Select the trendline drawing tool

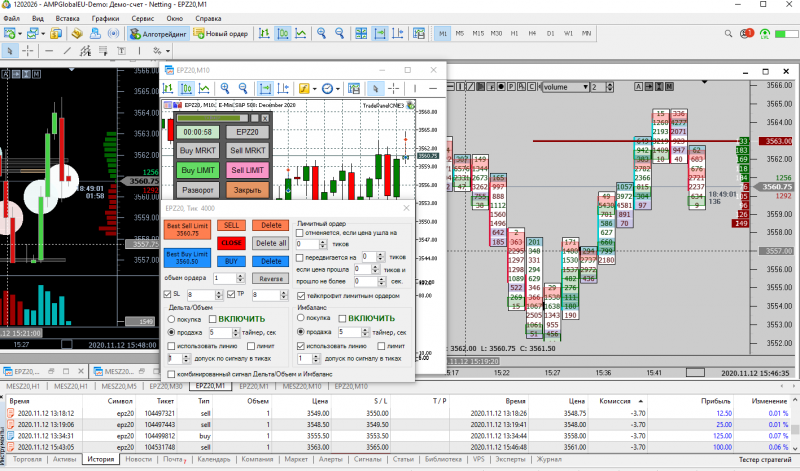coord(67,51)
